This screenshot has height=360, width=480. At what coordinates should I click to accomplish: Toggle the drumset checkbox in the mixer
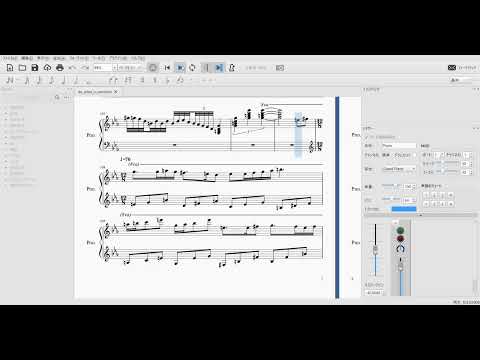(415, 155)
